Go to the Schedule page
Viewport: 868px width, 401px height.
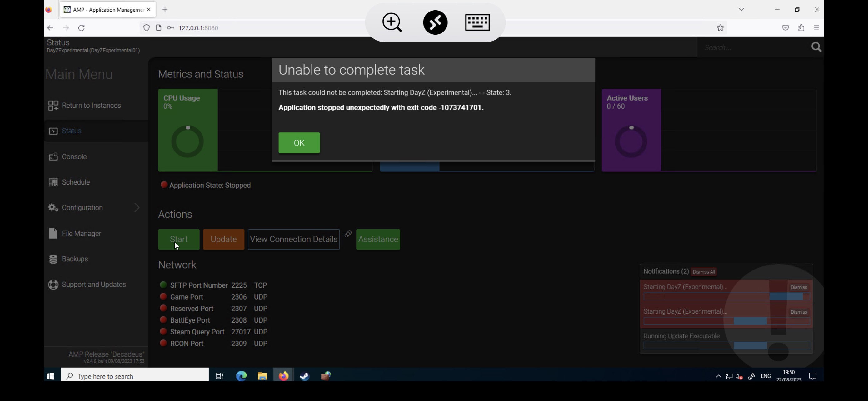96,182
